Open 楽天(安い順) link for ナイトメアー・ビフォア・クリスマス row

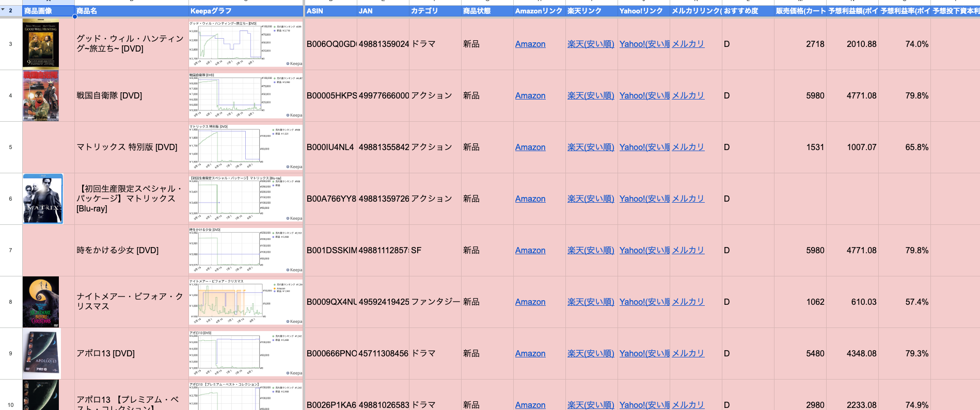591,302
